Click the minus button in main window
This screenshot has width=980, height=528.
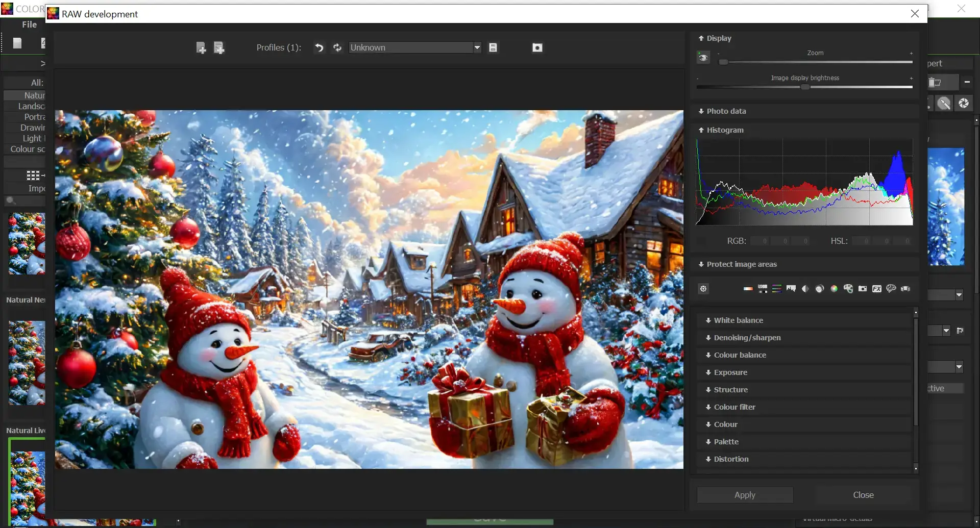pyautogui.click(x=967, y=82)
